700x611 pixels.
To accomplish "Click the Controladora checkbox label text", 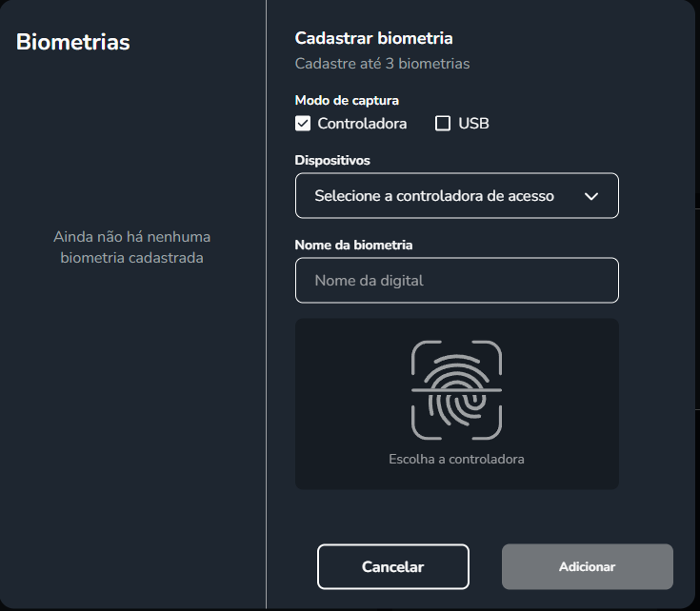I will pyautogui.click(x=362, y=124).
